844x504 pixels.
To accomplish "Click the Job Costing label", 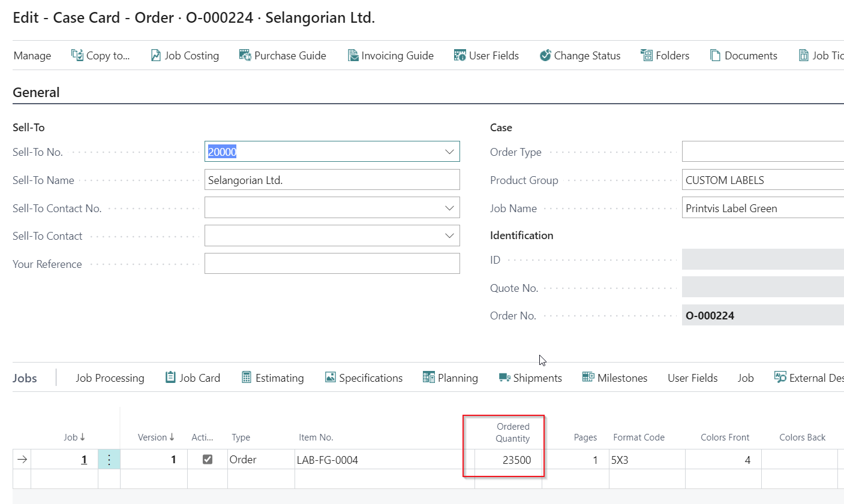I will (x=192, y=56).
